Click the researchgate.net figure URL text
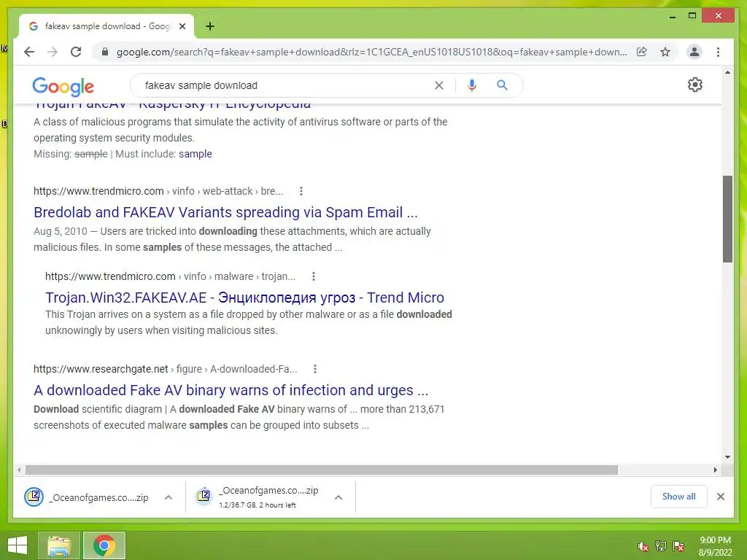The height and width of the screenshot is (560, 747). tap(166, 368)
